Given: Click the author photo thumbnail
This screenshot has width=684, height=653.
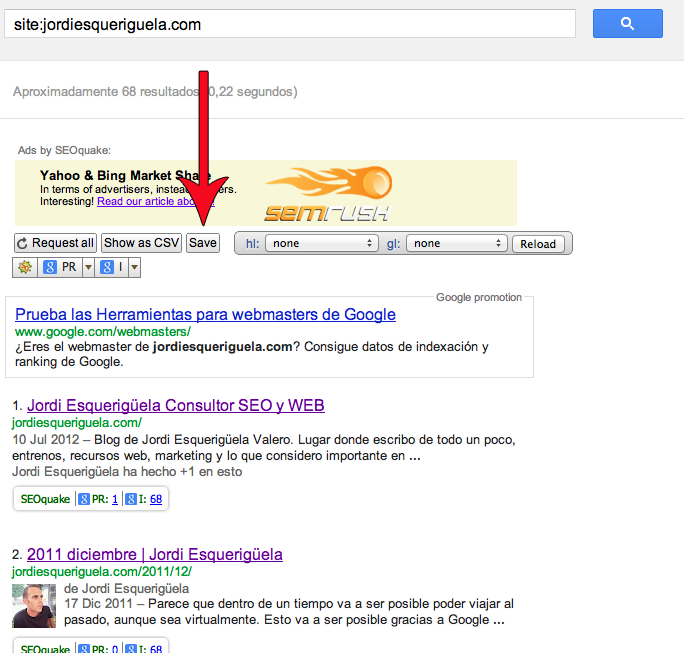Looking at the screenshot, I should pyautogui.click(x=34, y=606).
